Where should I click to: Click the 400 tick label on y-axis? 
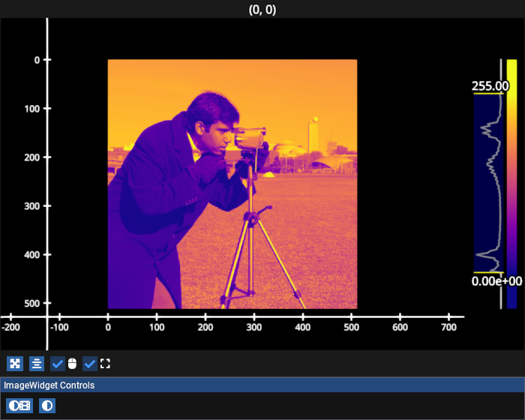[x=32, y=255]
